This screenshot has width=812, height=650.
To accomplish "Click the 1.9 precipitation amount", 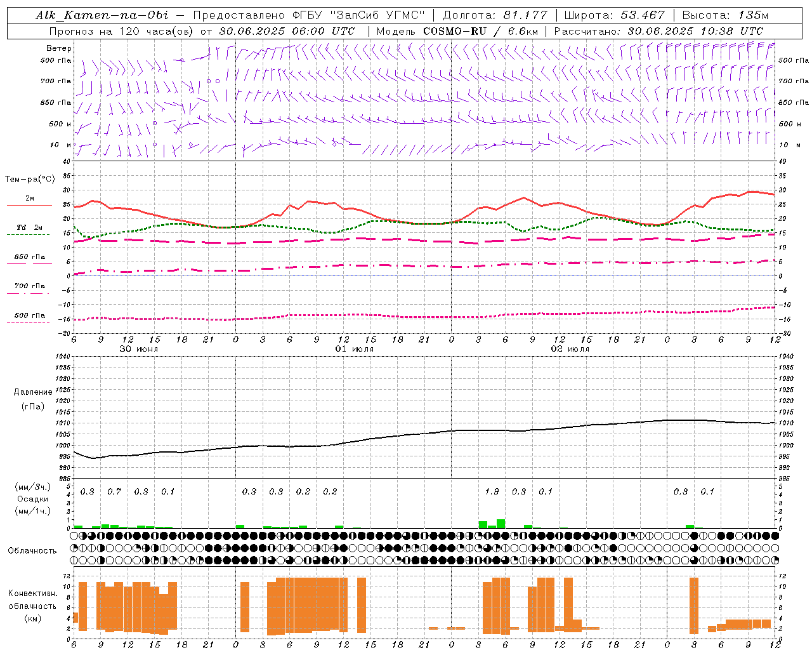I will point(492,491).
